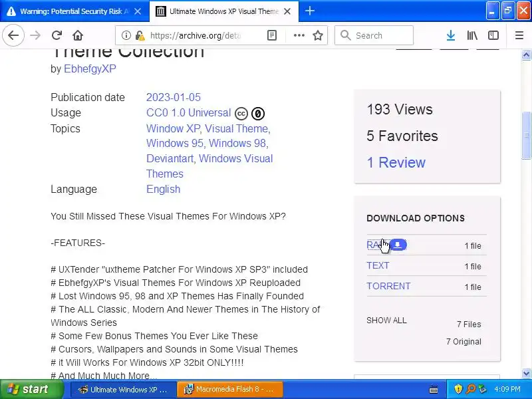The image size is (532, 399).
Task: Download the TORRENT file link
Action: 388,286
